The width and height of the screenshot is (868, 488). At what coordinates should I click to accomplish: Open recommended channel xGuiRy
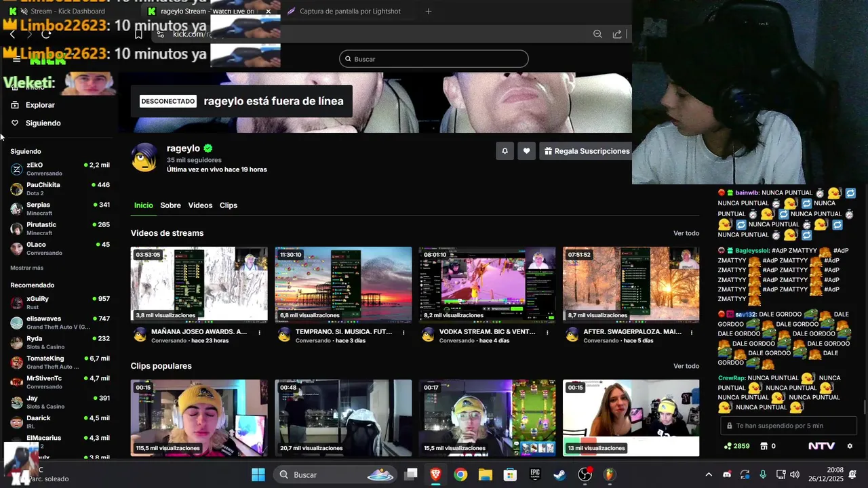point(60,302)
